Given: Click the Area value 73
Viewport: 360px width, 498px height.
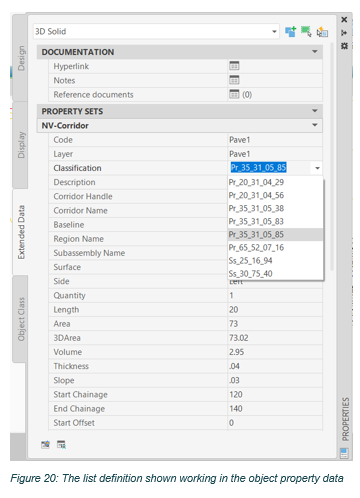Looking at the screenshot, I should point(233,324).
